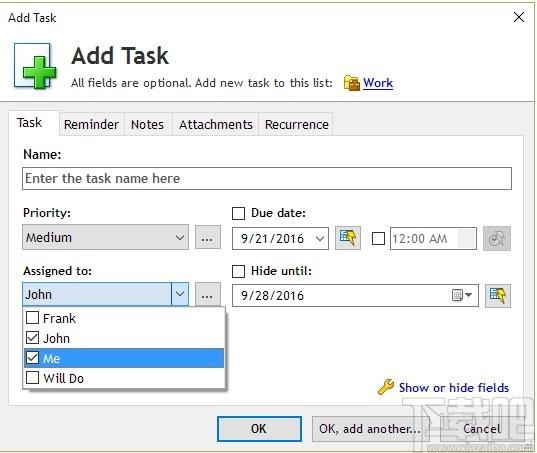Click the green plus Add Task icon

pos(35,66)
